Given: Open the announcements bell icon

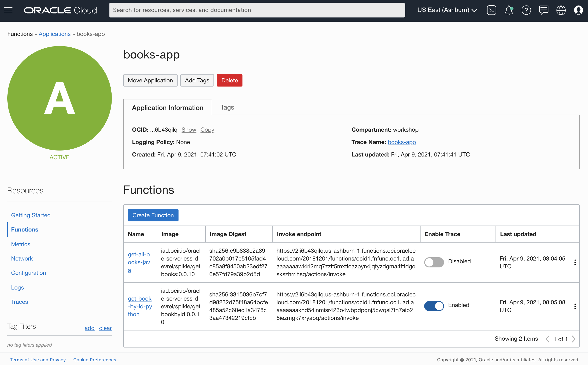Looking at the screenshot, I should pyautogui.click(x=509, y=10).
